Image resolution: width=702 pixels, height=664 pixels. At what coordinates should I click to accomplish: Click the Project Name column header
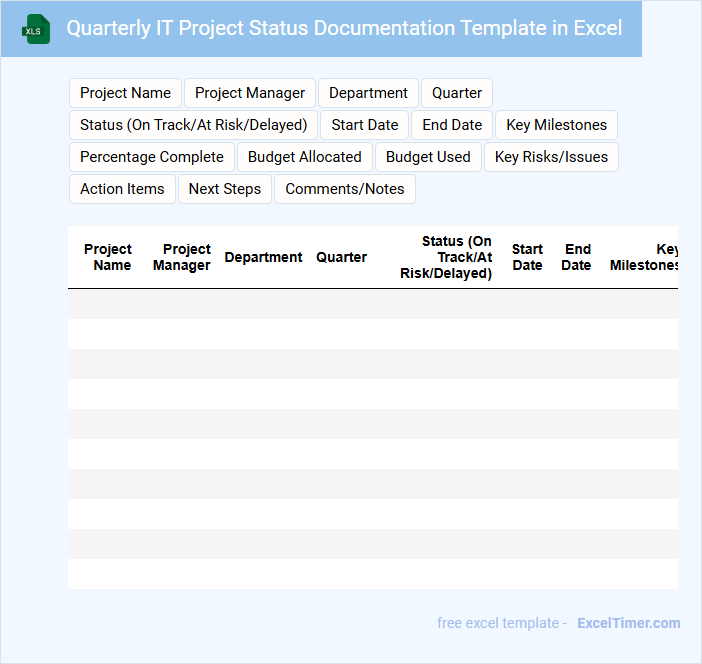108,257
